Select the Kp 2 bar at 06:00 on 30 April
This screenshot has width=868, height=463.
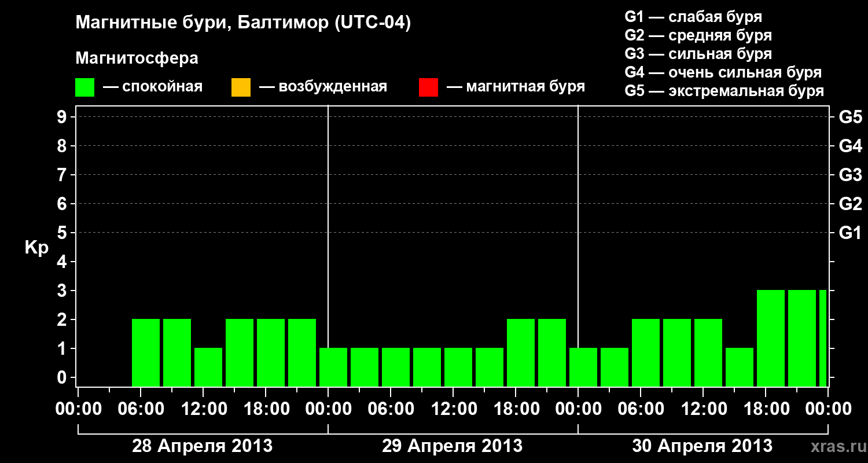(646, 352)
